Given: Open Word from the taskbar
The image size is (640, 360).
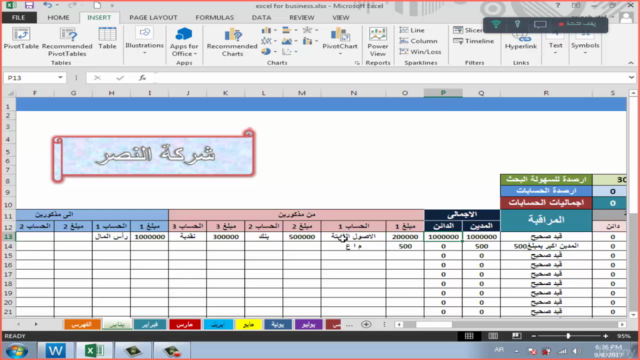Looking at the screenshot, I should click(55, 351).
